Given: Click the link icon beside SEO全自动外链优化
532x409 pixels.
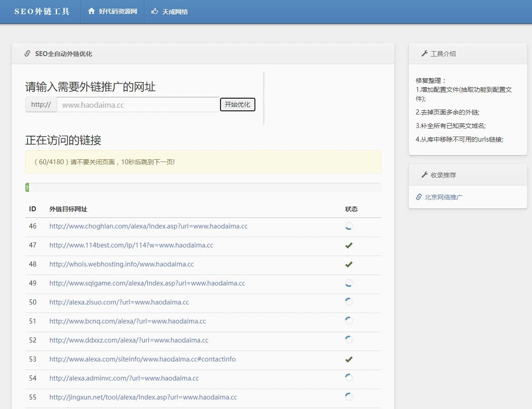Looking at the screenshot, I should tap(28, 53).
